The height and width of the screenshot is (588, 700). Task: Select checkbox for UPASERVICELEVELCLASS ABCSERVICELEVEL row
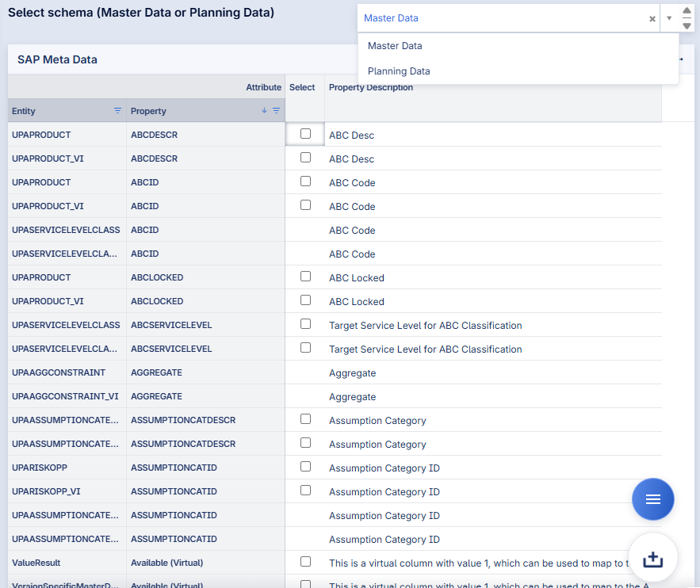tap(305, 324)
